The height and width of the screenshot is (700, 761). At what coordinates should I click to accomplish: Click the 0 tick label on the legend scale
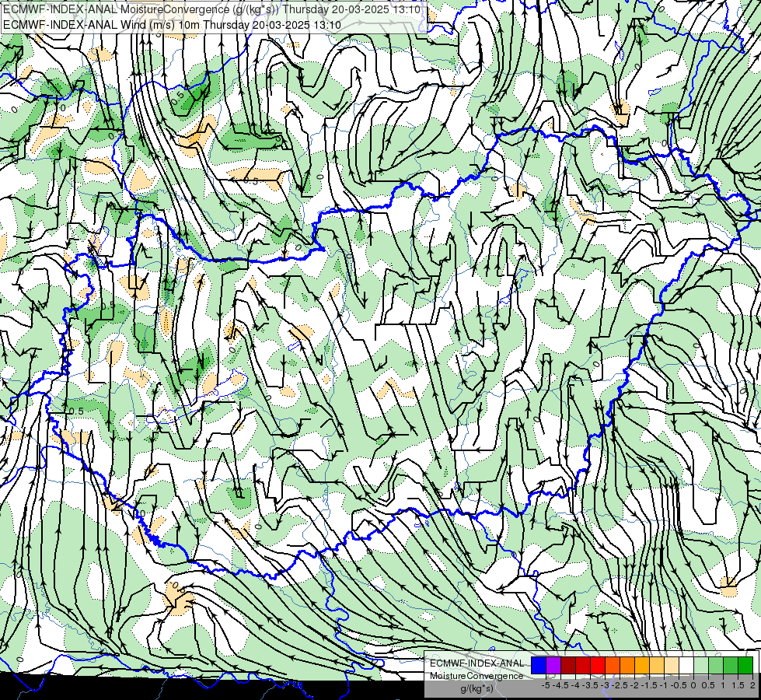(693, 685)
